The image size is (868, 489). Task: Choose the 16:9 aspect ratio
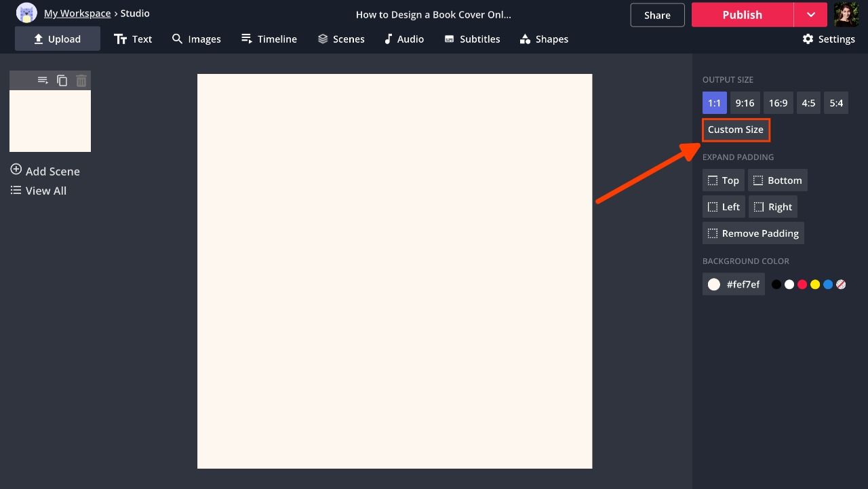tap(778, 103)
